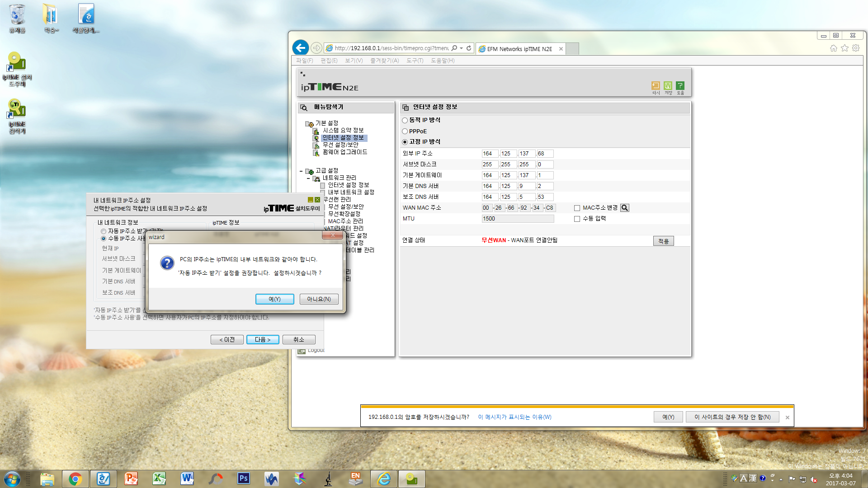Click the 다시 (refresh) icon in ipTIME header
Viewport: 868px width, 488px height.
[x=656, y=86]
